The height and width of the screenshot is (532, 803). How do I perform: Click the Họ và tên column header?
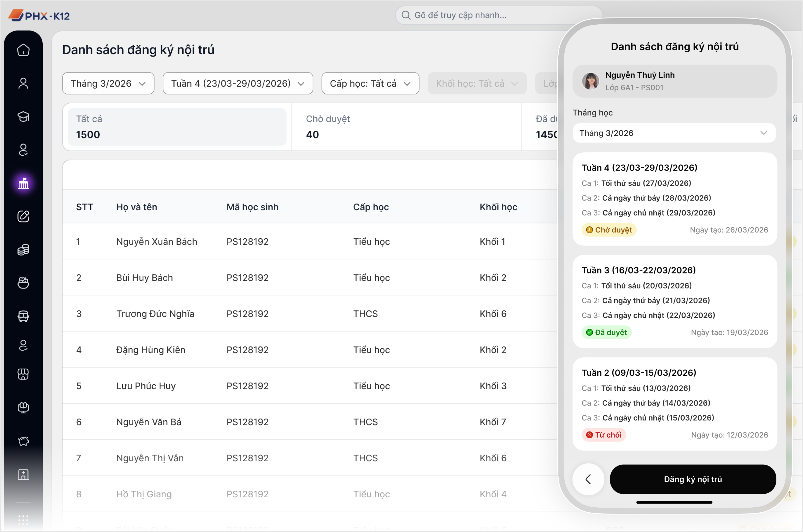pos(137,207)
